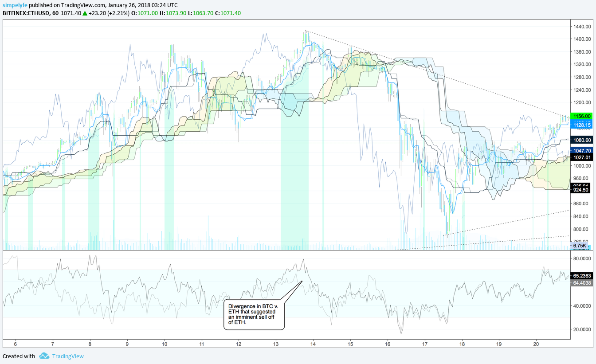Select the H:1073.90 high value
This screenshot has height=364, width=596.
click(173, 13)
